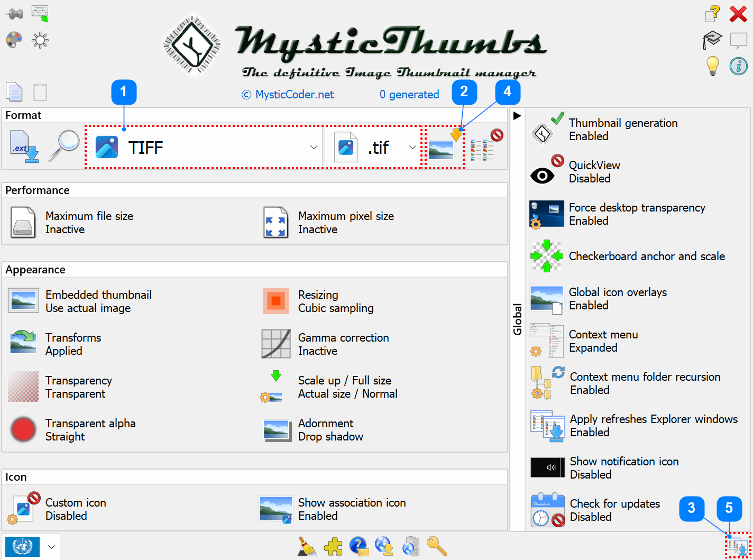
Task: Click the .ext file type import icon
Action: pos(24,146)
